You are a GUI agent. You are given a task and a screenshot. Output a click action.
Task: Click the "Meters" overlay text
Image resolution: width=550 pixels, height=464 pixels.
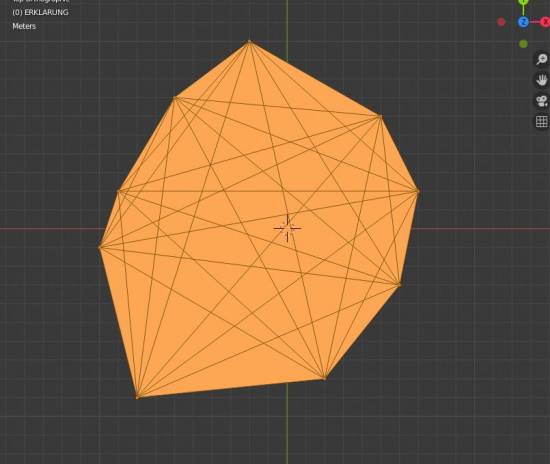(24, 26)
